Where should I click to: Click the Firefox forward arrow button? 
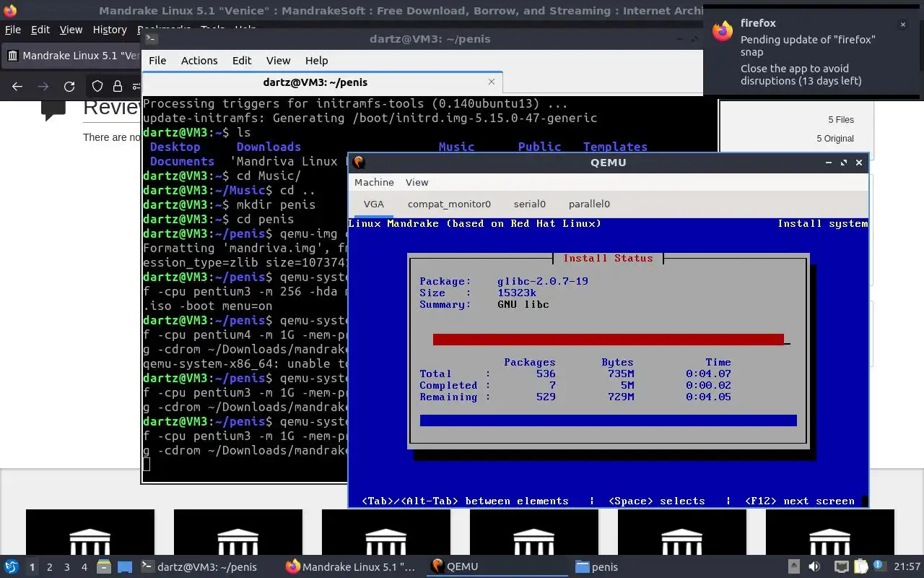[43, 87]
